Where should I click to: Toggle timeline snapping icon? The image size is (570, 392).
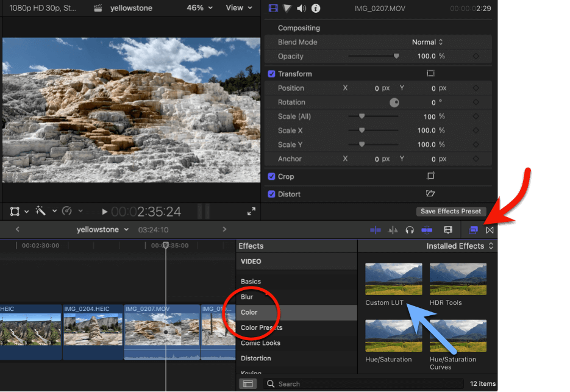tap(427, 230)
